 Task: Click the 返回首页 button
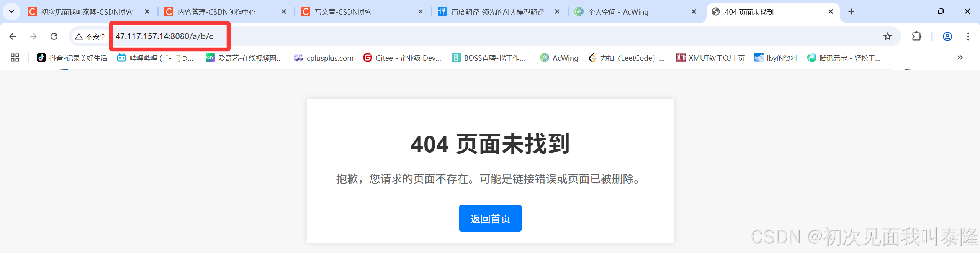(x=490, y=219)
